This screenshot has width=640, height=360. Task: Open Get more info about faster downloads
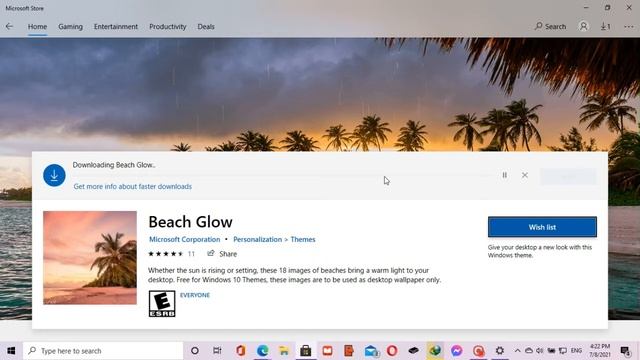[x=133, y=187]
